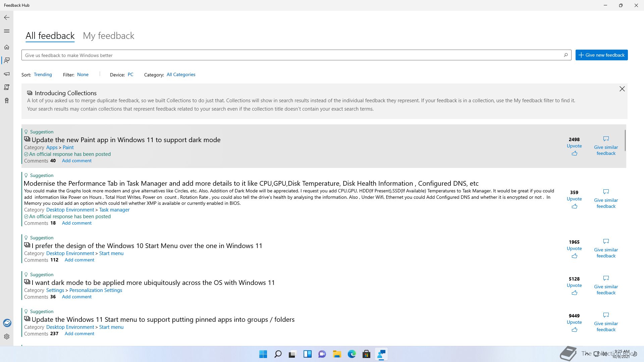Open the Home sidebar icon

coord(7,47)
